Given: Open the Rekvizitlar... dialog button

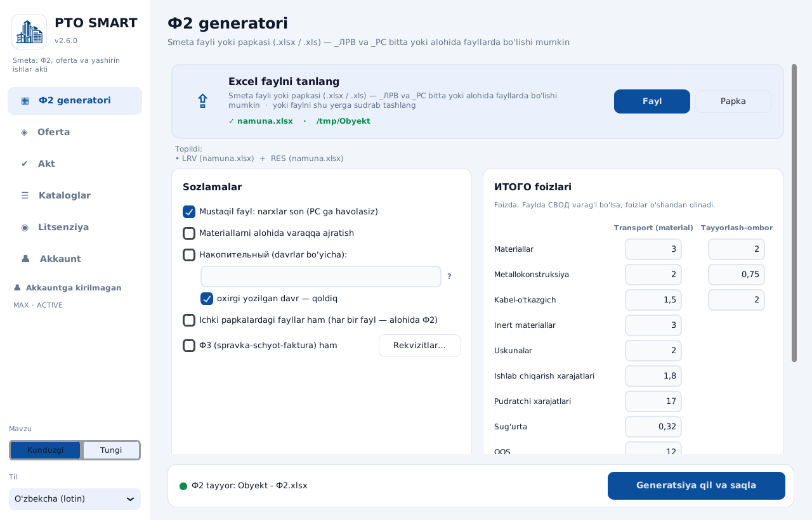Looking at the screenshot, I should [x=420, y=346].
